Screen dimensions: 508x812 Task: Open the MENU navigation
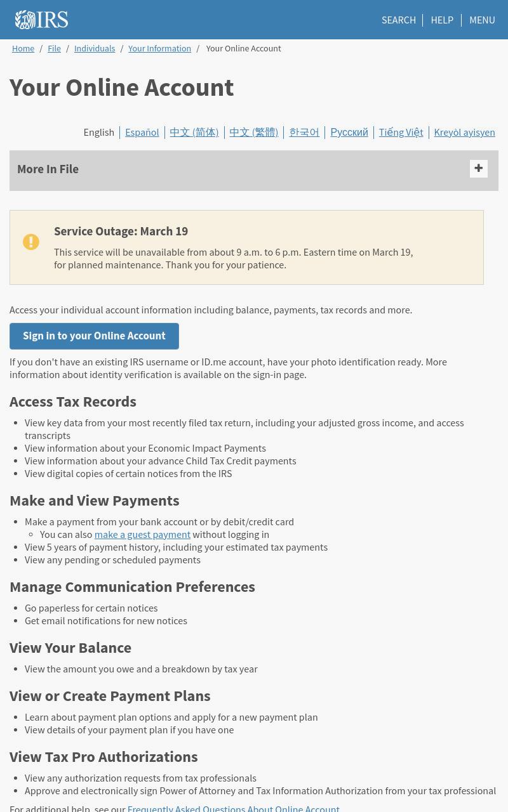click(482, 20)
